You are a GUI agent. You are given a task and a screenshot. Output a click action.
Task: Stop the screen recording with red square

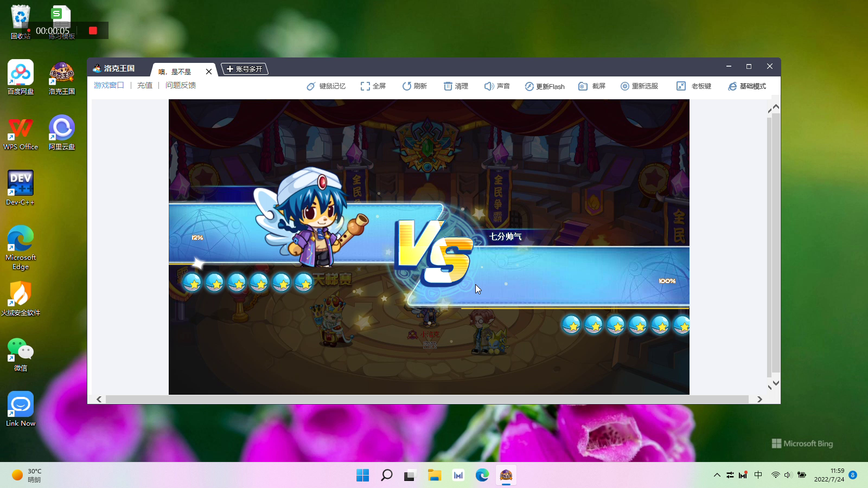pyautogui.click(x=93, y=30)
